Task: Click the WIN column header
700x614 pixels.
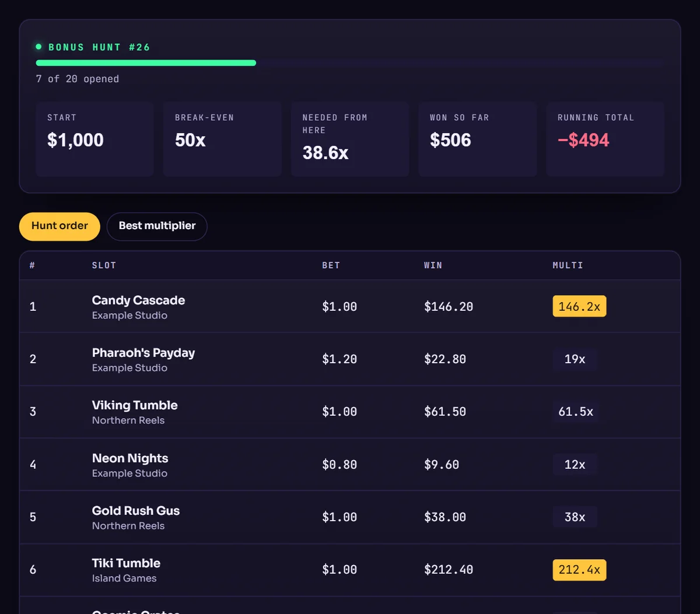Action: [x=433, y=265]
